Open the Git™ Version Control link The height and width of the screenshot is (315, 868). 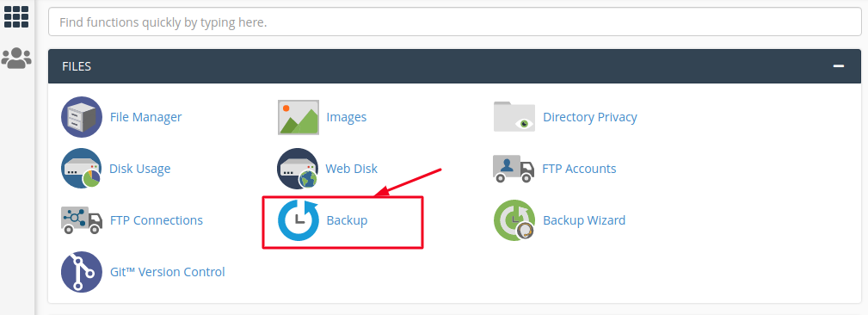(x=168, y=272)
